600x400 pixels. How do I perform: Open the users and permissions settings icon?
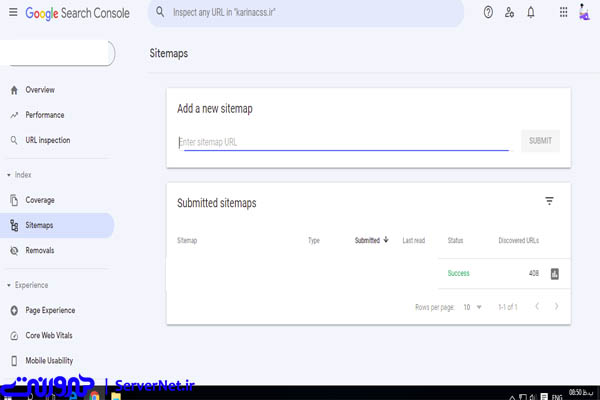[510, 13]
